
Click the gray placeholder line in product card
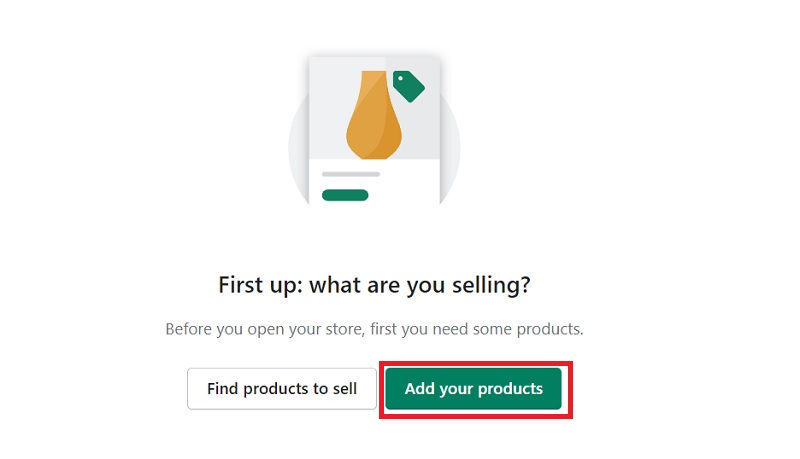(x=351, y=174)
